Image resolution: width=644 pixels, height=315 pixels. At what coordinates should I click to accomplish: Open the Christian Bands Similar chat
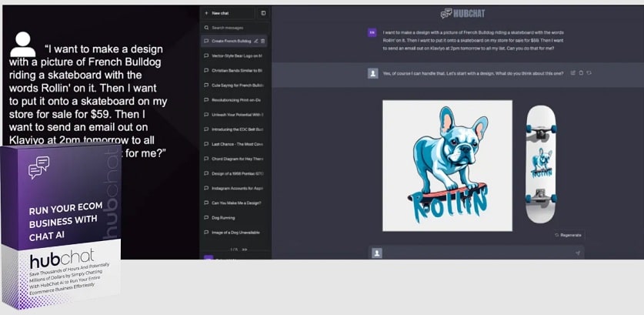235,70
